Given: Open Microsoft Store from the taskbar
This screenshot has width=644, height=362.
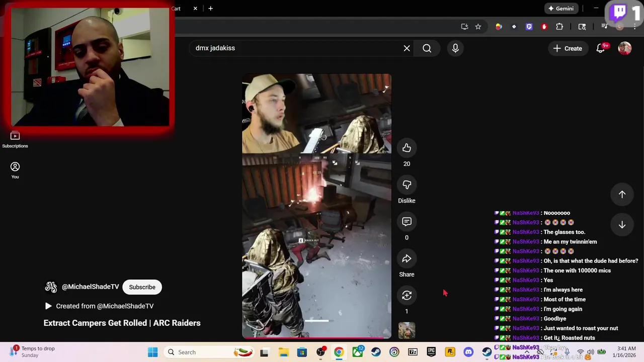Looking at the screenshot, I should click(x=302, y=352).
